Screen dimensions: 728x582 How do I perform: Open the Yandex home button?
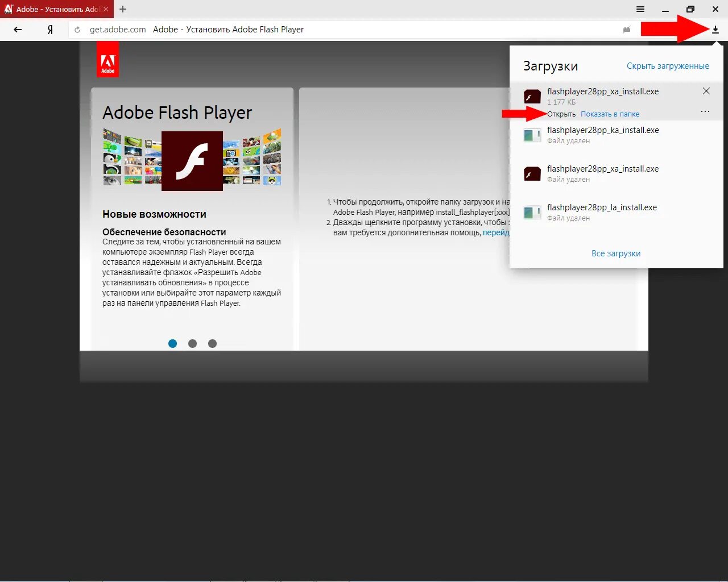[x=50, y=30]
